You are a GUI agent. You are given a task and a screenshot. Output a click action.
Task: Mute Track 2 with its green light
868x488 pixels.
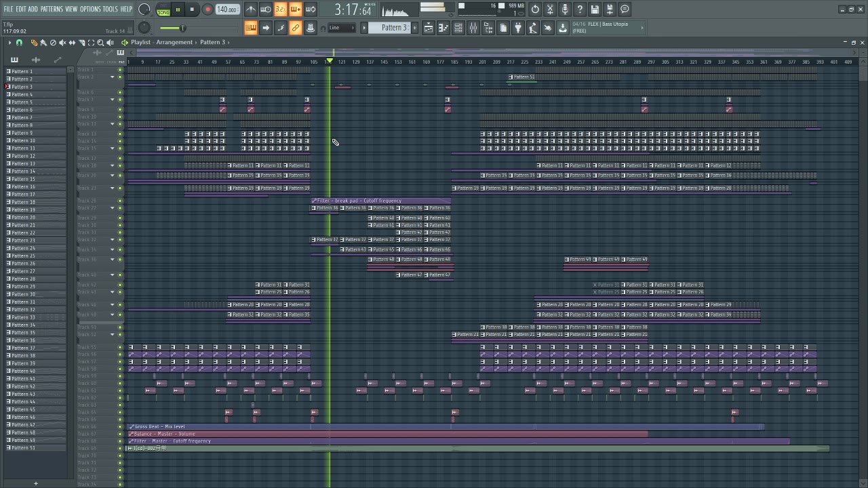pyautogui.click(x=120, y=77)
